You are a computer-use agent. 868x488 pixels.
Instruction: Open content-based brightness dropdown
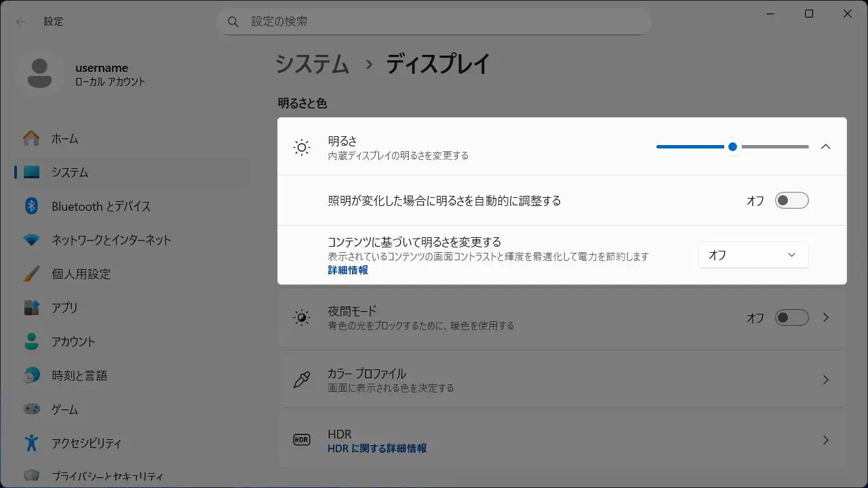click(x=753, y=255)
